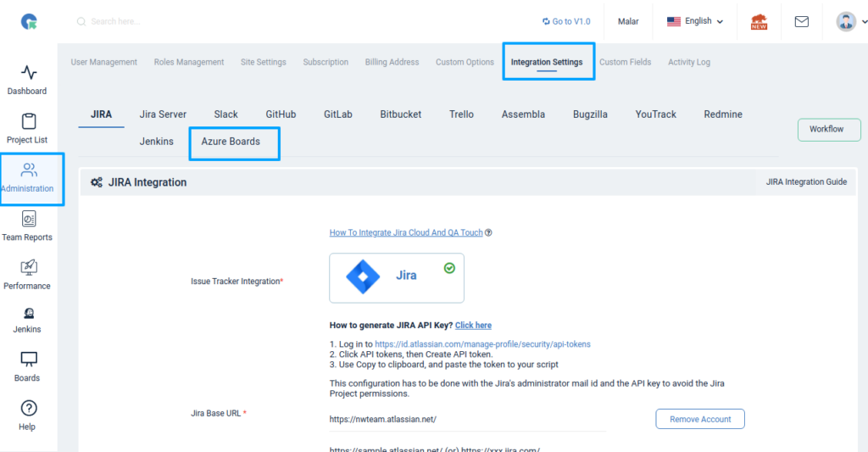
Task: Select the Jira issue tracker card
Action: (x=396, y=277)
